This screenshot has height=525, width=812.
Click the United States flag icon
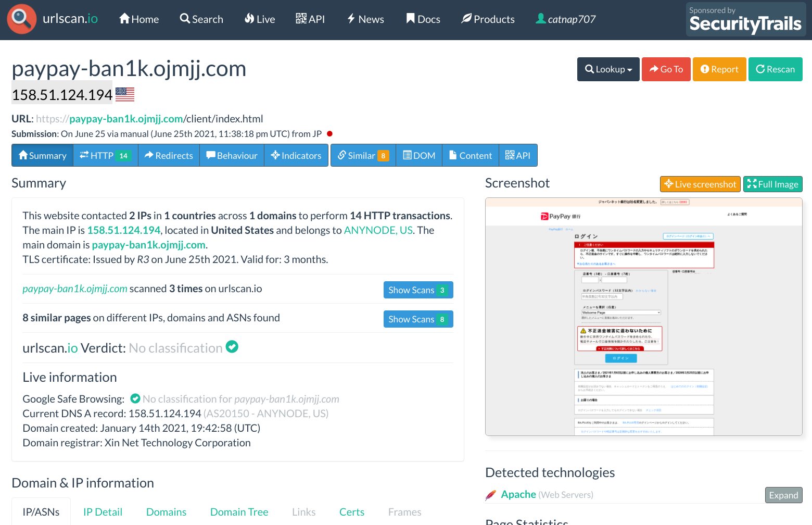click(x=125, y=94)
